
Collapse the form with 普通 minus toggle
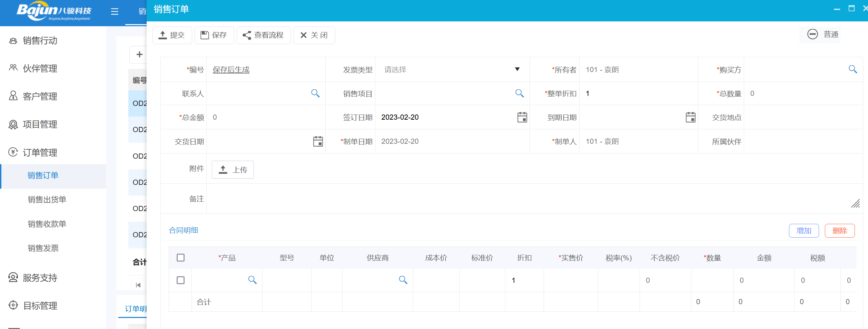pos(813,34)
